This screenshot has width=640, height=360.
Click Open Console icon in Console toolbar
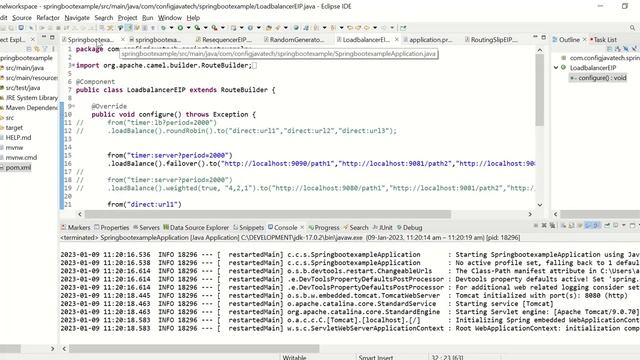(633, 225)
